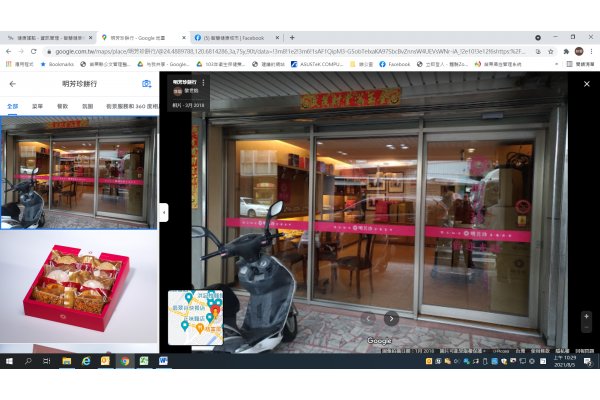Open the Apps shortcut in bookmarks bar

[x=20, y=64]
